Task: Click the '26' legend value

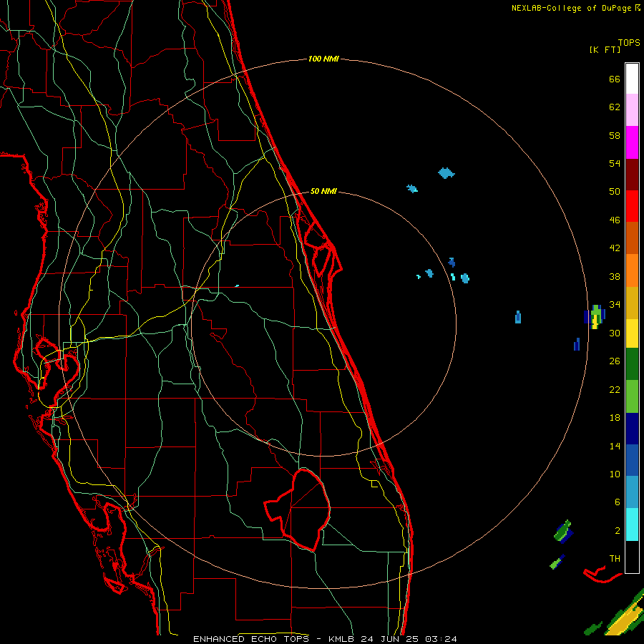Action: (x=615, y=361)
